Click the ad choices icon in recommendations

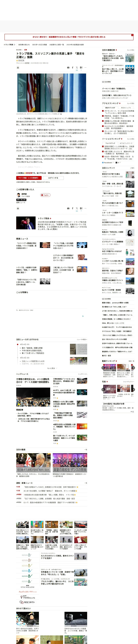pyautogui.click(x=83, y=316)
